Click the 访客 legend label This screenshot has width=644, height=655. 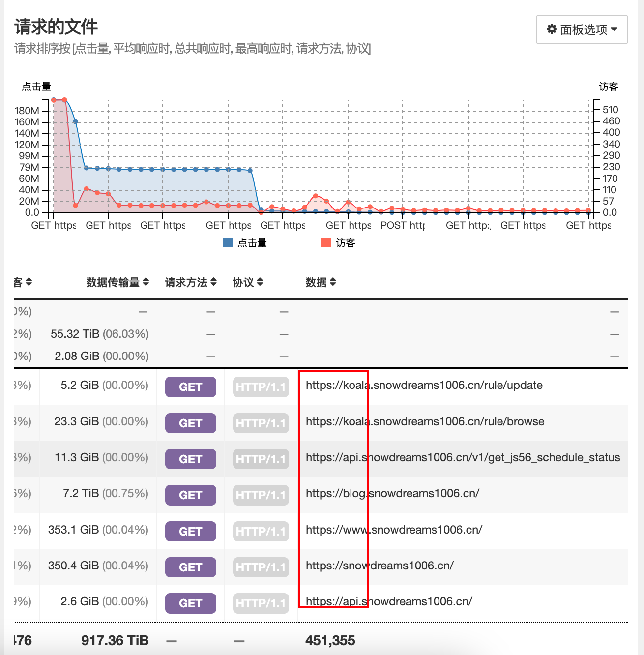pos(346,243)
